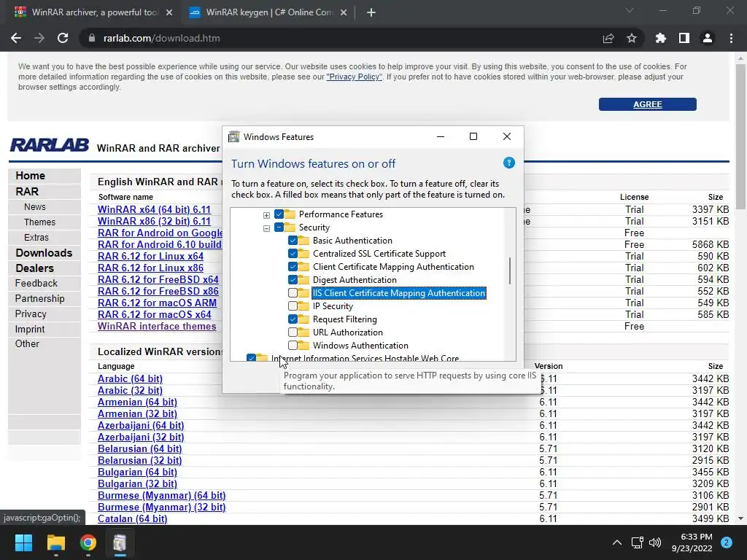Open the Windows Start button
Viewport: 747px width, 560px height.
pyautogui.click(x=23, y=542)
